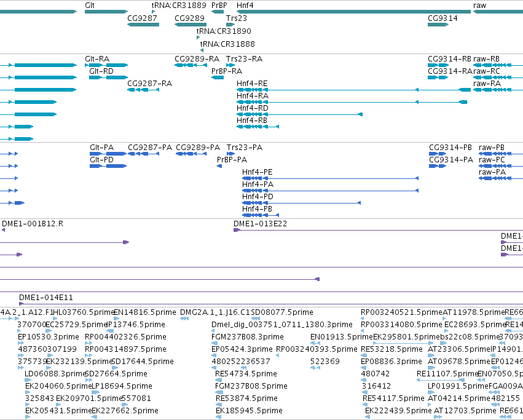Select EST RE54734.5prime
This screenshot has height=420, width=523.
(x=218, y=380)
